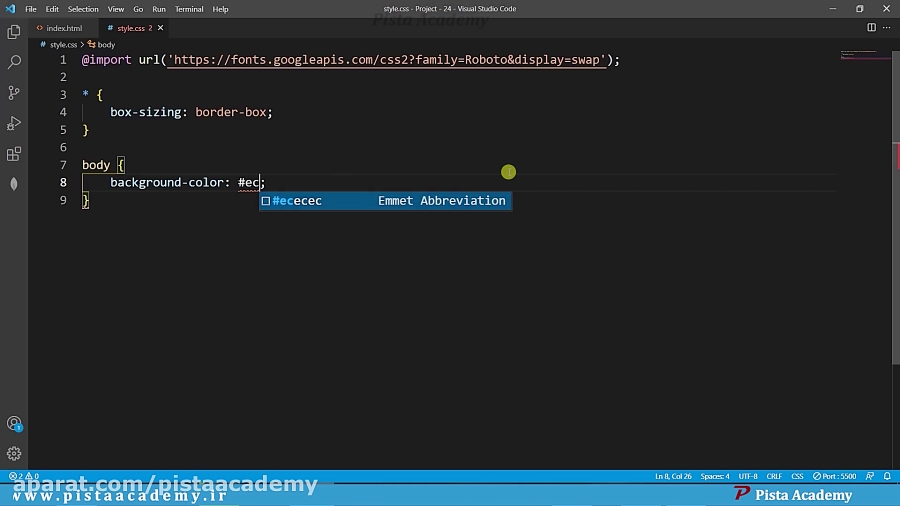900x506 pixels.
Task: Open Run and Debug view
Action: [14, 123]
